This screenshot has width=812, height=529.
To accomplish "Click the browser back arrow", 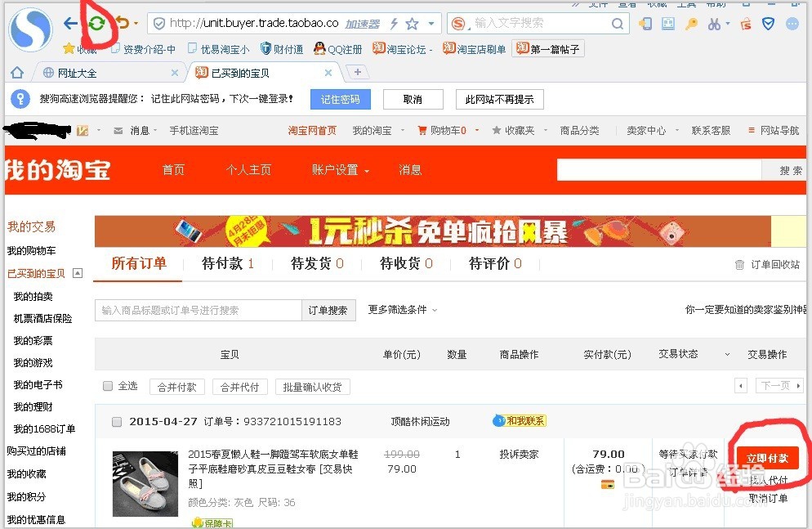I will [70, 23].
